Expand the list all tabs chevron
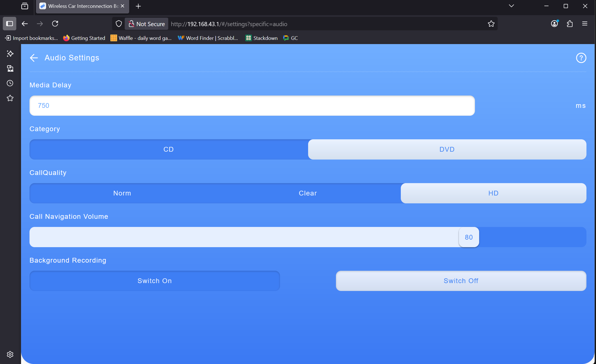This screenshot has width=596, height=364. click(511, 6)
